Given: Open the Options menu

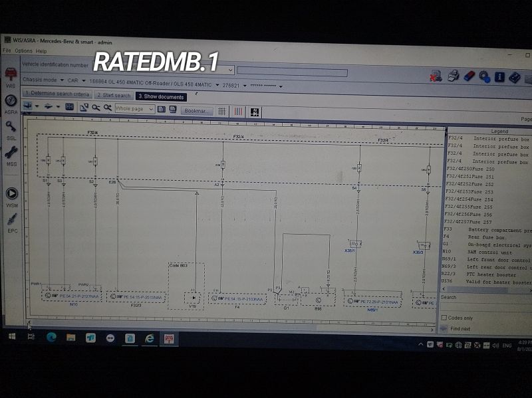Looking at the screenshot, I should point(23,51).
